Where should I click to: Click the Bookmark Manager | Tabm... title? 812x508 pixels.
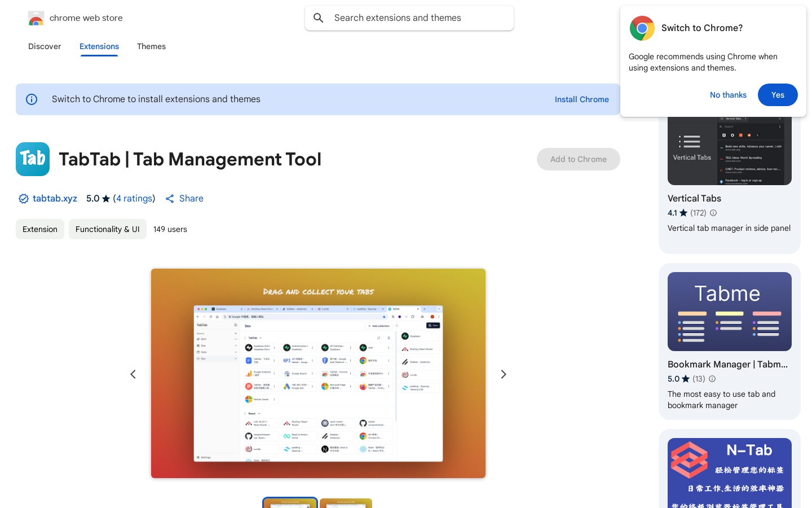[728, 364]
